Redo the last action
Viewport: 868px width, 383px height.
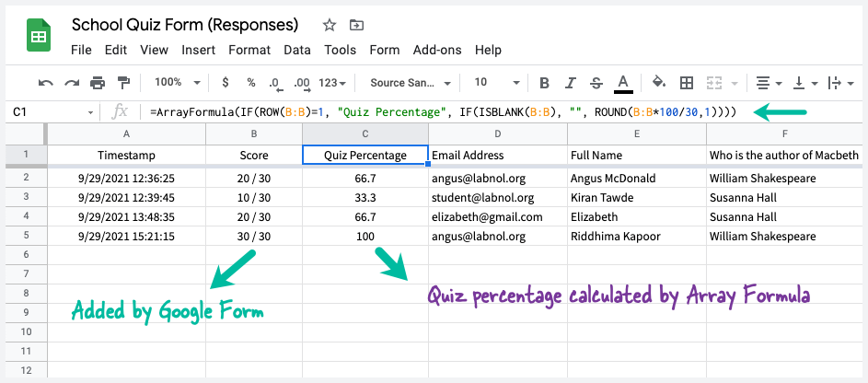[x=72, y=83]
